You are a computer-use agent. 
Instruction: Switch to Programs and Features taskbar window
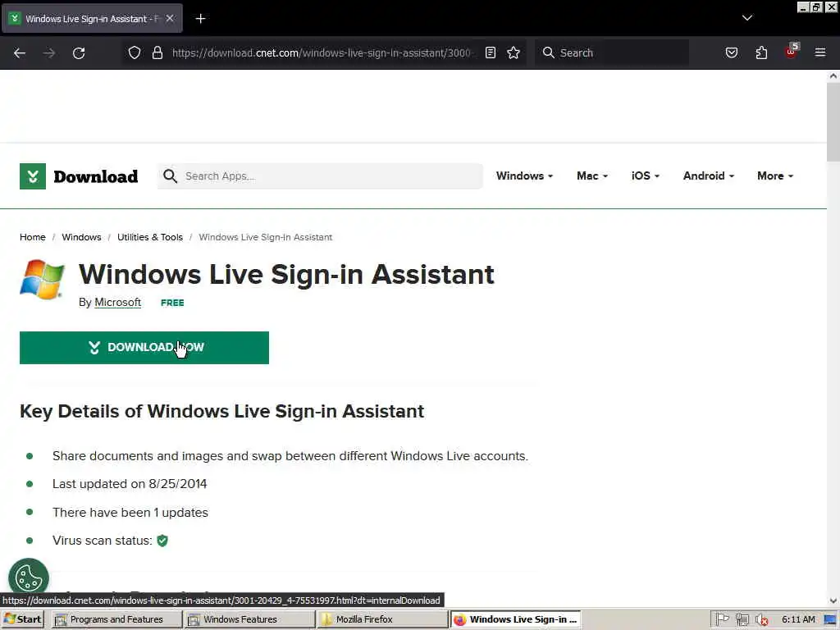click(x=116, y=619)
